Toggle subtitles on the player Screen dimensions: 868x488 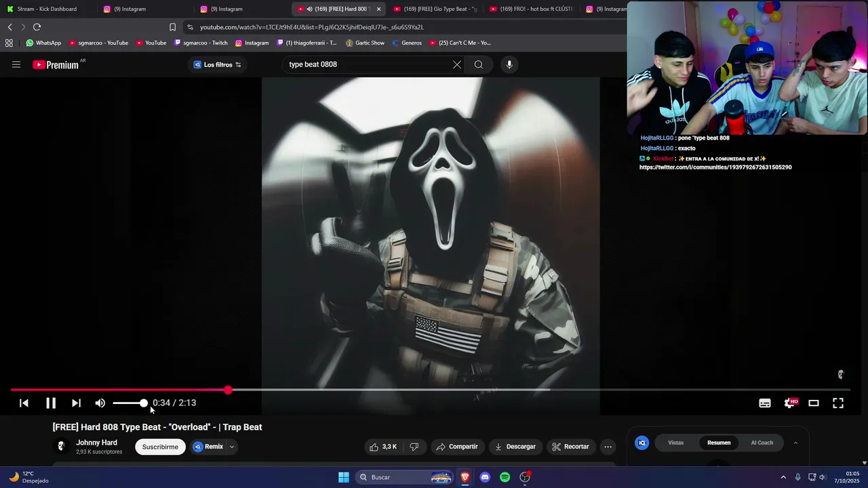pos(765,403)
